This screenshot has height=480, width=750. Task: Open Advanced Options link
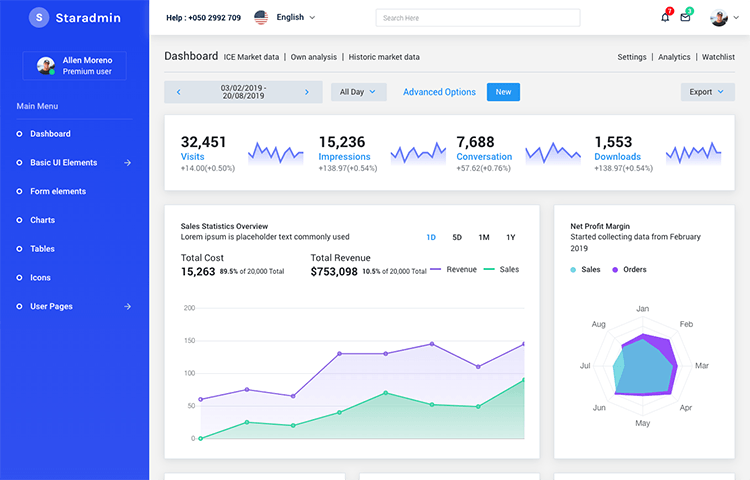point(439,92)
